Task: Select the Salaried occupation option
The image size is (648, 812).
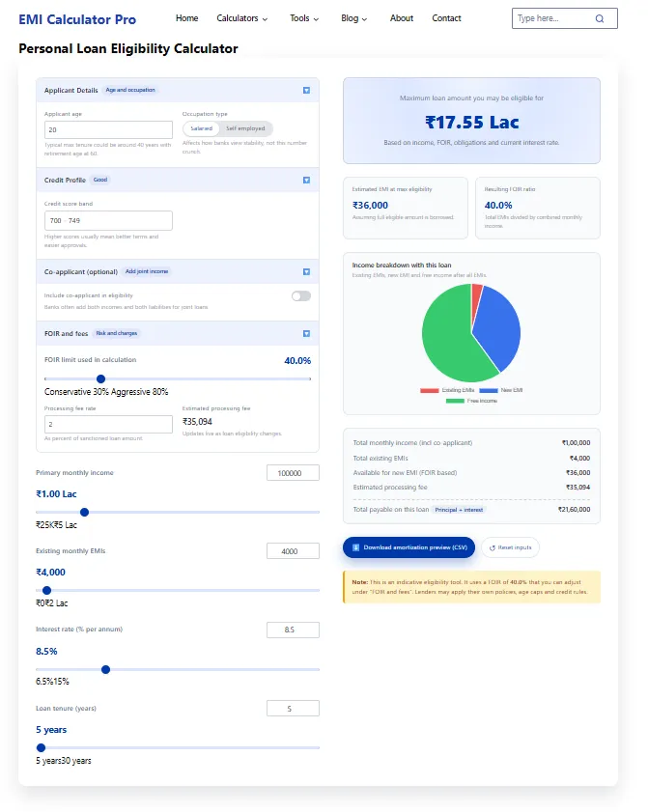Action: [201, 128]
